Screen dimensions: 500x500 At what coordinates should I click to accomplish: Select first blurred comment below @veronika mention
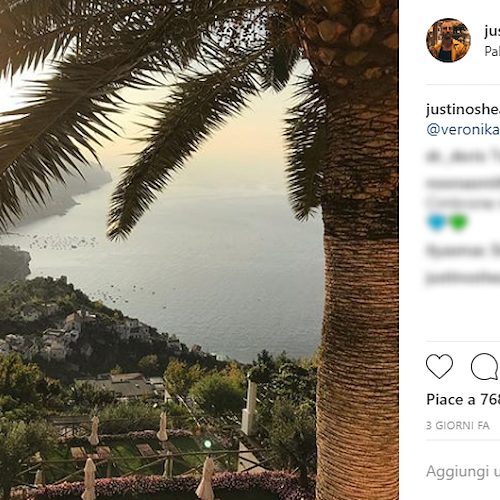[x=463, y=157]
